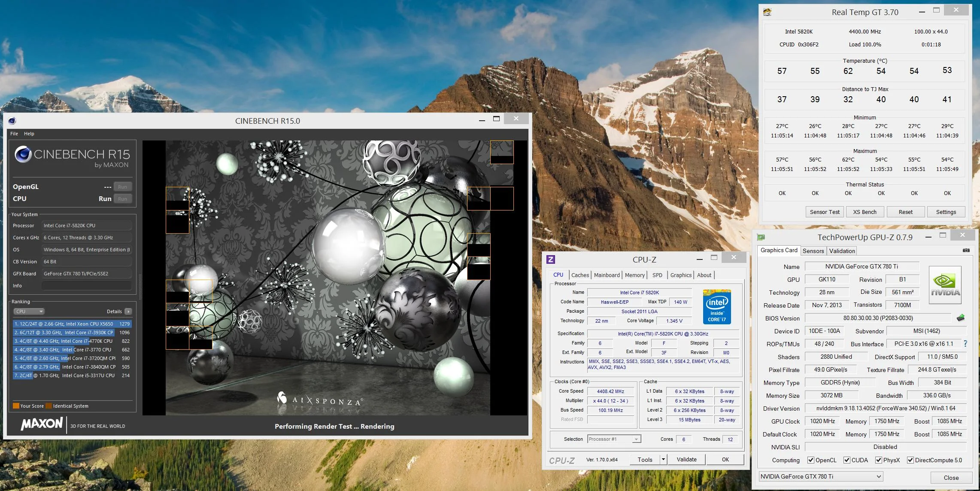Viewport: 980px width, 491px height.
Task: Click the Bus Interface question mark icon
Action: click(x=965, y=344)
